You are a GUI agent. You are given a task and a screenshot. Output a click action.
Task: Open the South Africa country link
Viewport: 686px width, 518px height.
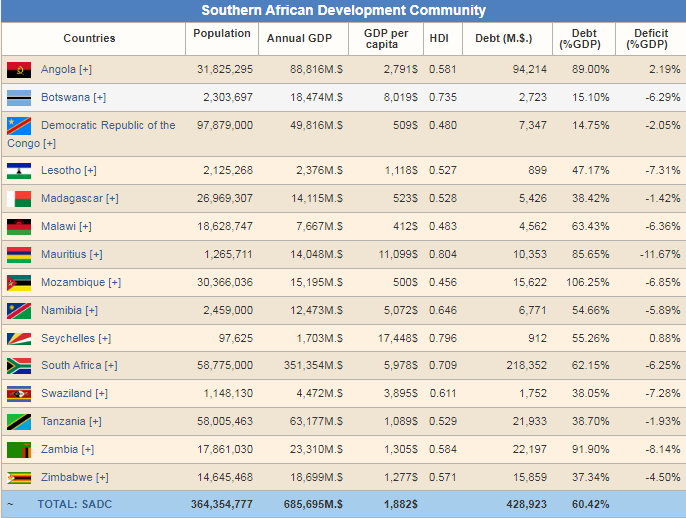(x=71, y=365)
